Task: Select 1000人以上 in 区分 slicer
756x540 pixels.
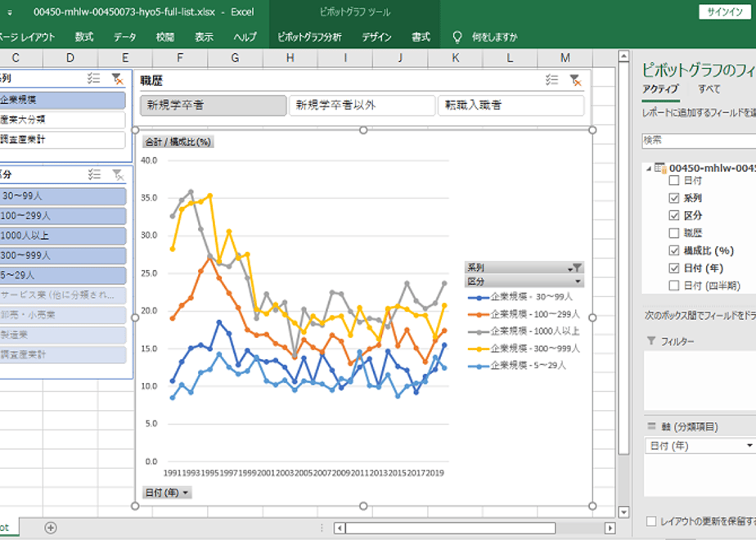Action: point(63,236)
